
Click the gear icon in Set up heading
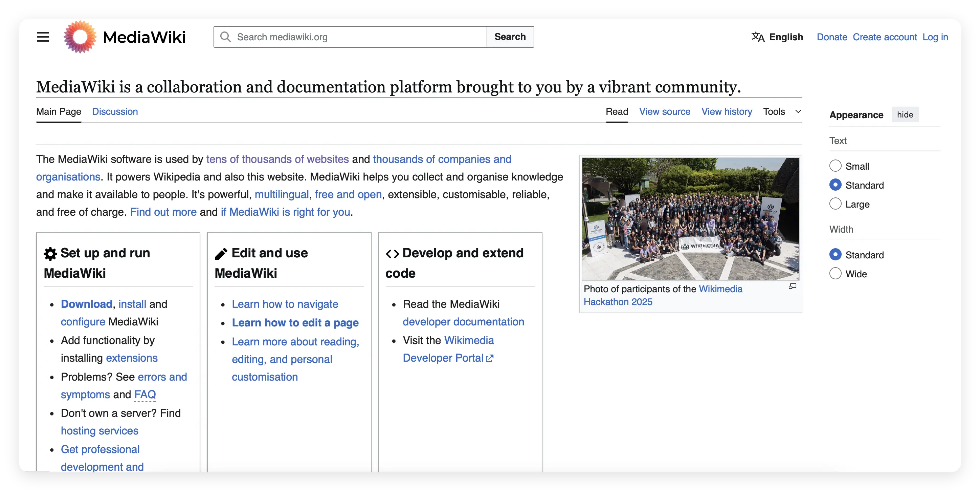pos(50,254)
